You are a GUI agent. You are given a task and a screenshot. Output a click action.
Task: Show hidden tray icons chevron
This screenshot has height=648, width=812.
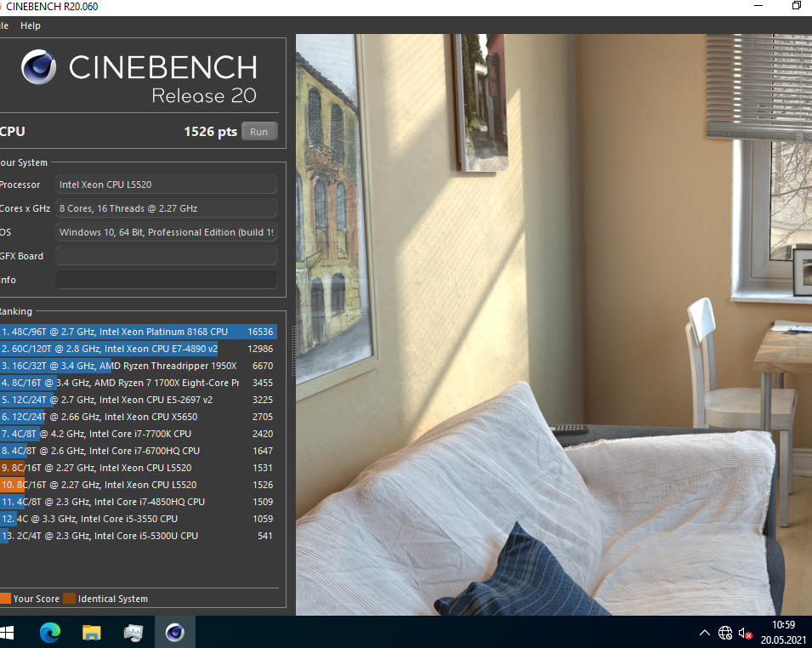pyautogui.click(x=705, y=633)
